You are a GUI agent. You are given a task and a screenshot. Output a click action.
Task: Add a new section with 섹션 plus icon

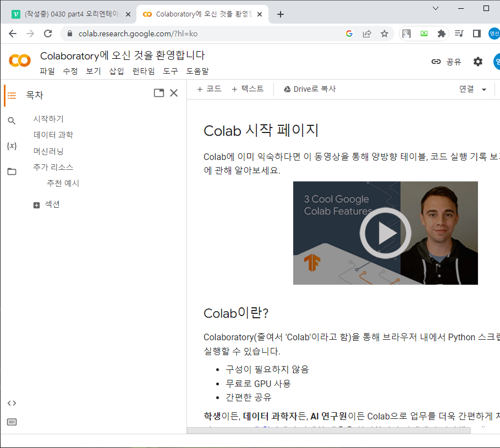37,205
